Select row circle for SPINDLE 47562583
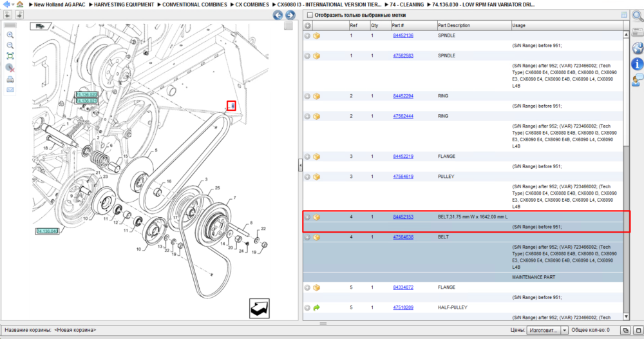The width and height of the screenshot is (644, 339). [307, 56]
